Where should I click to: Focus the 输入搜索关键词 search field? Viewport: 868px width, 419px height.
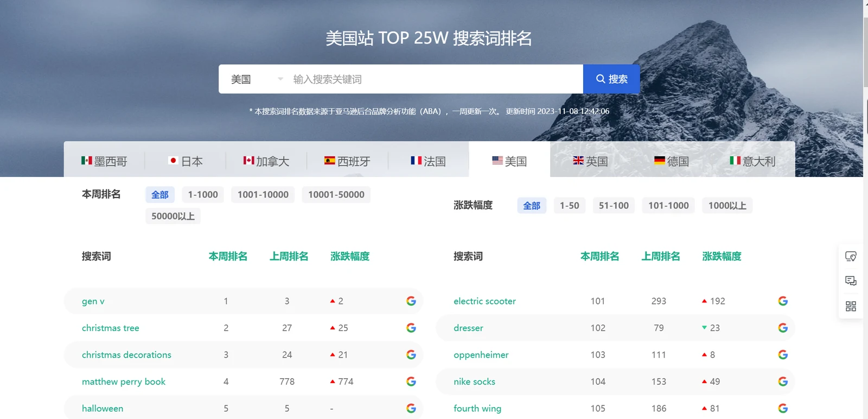click(435, 79)
